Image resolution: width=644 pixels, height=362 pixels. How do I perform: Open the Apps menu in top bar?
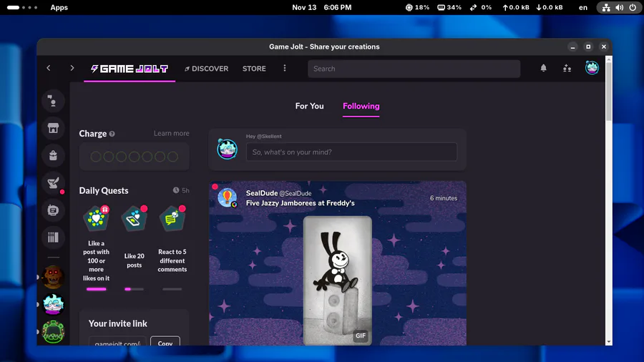tap(59, 7)
